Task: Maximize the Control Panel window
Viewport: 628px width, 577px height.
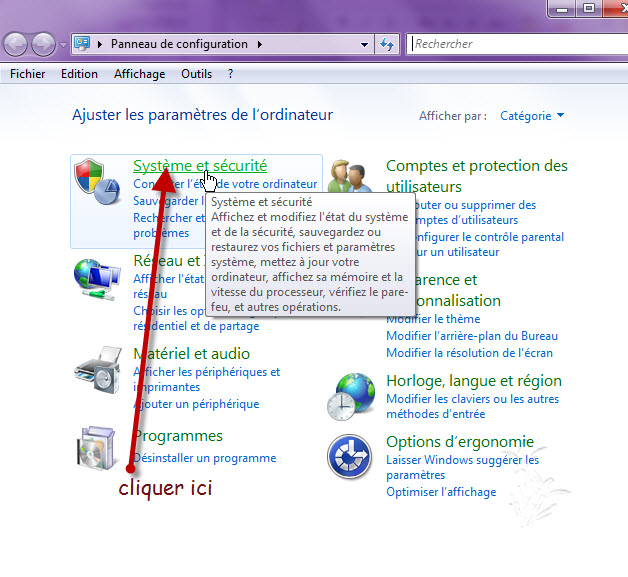Action: click(589, 8)
